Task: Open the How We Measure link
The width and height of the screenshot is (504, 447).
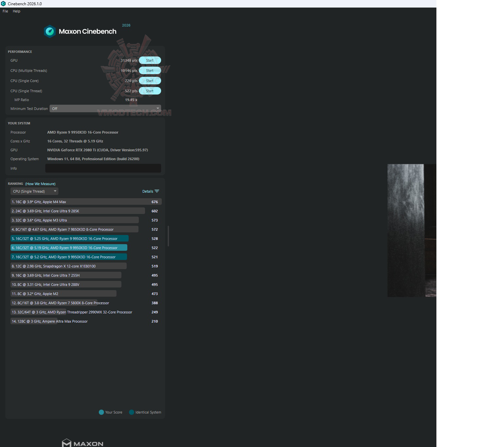Action: click(40, 184)
